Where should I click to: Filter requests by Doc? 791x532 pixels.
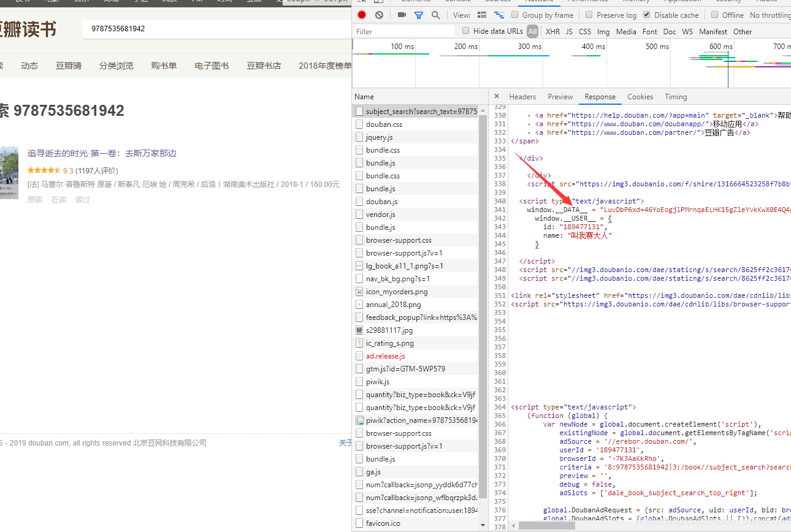[670, 31]
